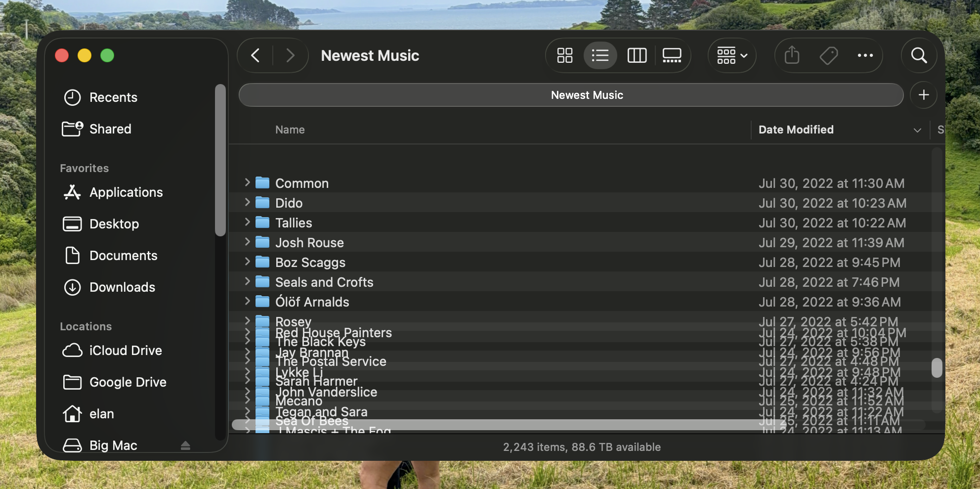Switch to gallery view

(x=672, y=55)
